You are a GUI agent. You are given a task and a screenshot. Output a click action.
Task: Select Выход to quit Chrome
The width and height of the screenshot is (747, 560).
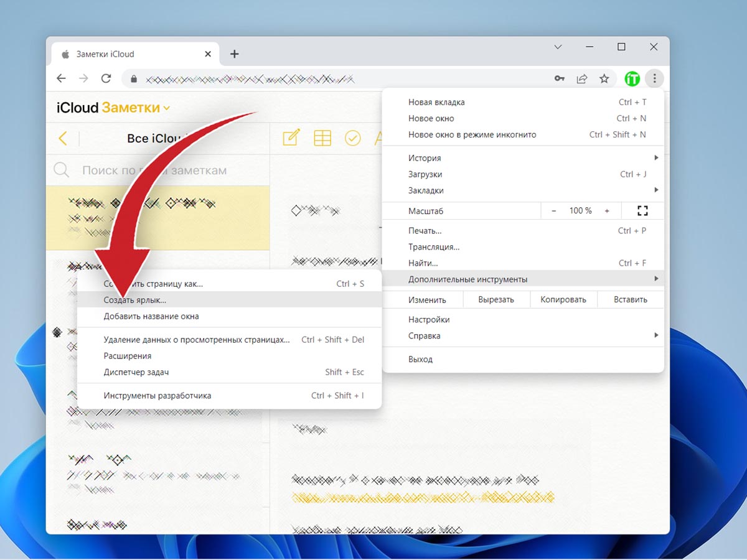tap(523, 359)
